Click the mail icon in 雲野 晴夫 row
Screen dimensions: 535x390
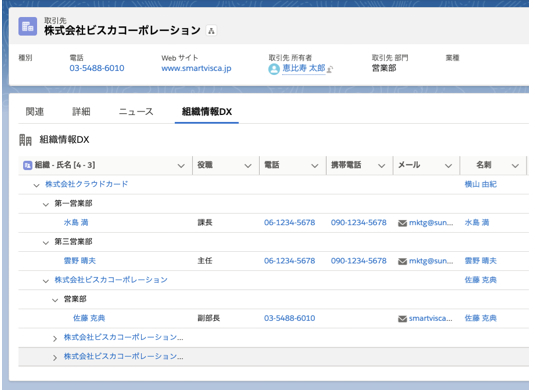point(402,261)
